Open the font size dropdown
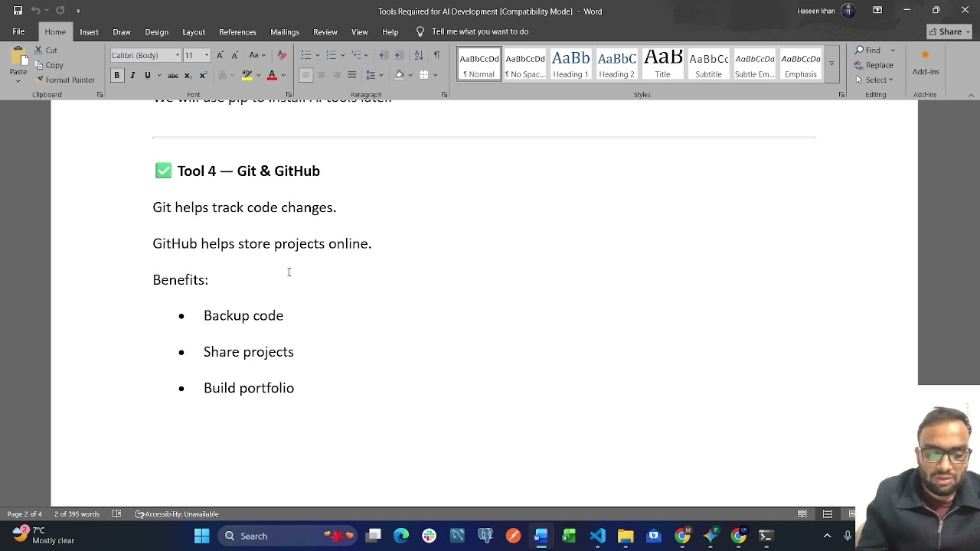980x551 pixels. (x=206, y=55)
